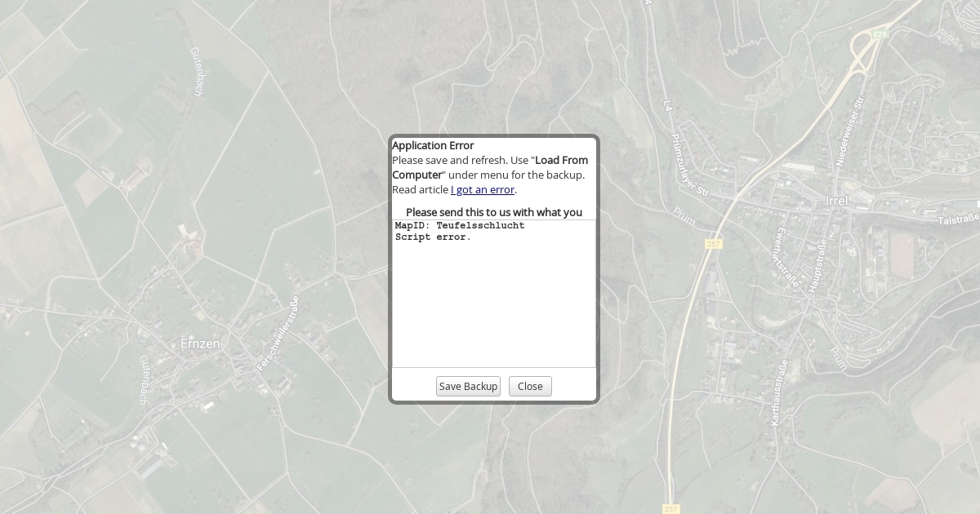Click the "Application Error" dialog title

pyautogui.click(x=433, y=145)
